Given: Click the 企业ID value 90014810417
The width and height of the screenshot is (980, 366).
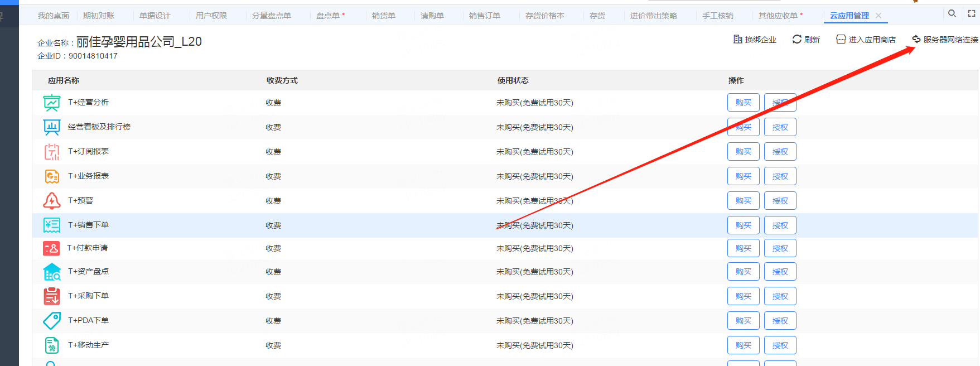Looking at the screenshot, I should tap(93, 56).
